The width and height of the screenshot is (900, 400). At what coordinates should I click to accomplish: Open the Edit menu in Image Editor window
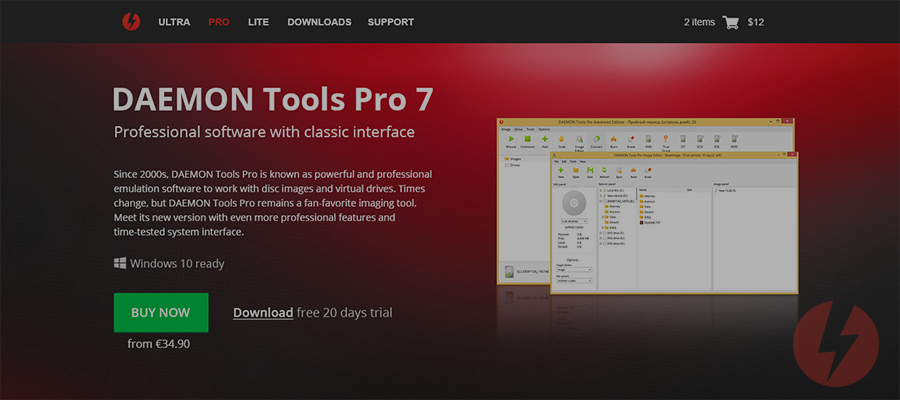point(564,161)
